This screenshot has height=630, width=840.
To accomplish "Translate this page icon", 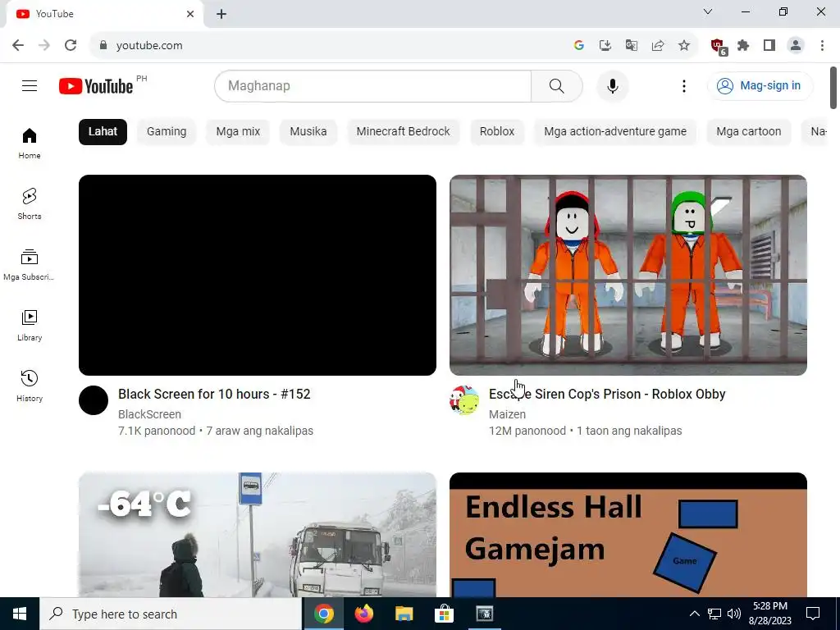I will point(632,45).
